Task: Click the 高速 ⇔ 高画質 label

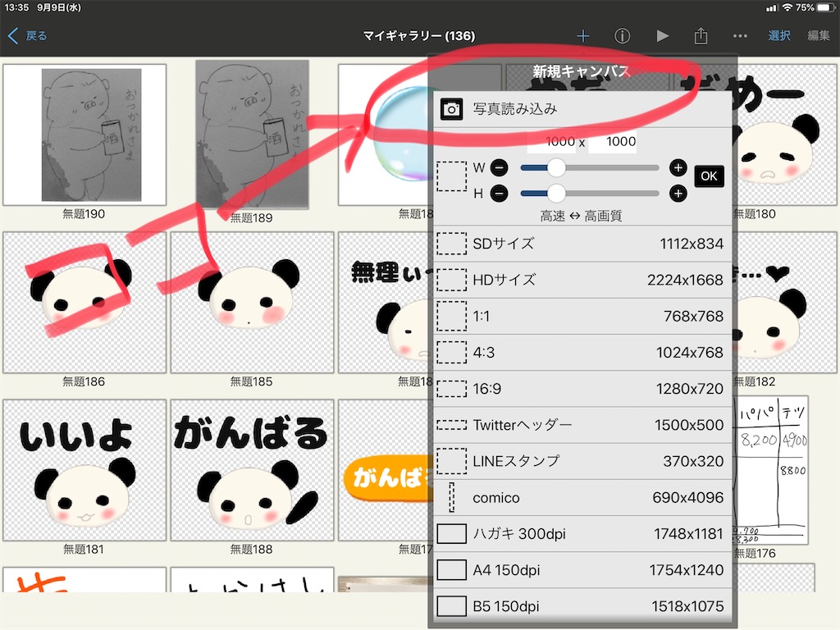Action: pyautogui.click(x=581, y=216)
